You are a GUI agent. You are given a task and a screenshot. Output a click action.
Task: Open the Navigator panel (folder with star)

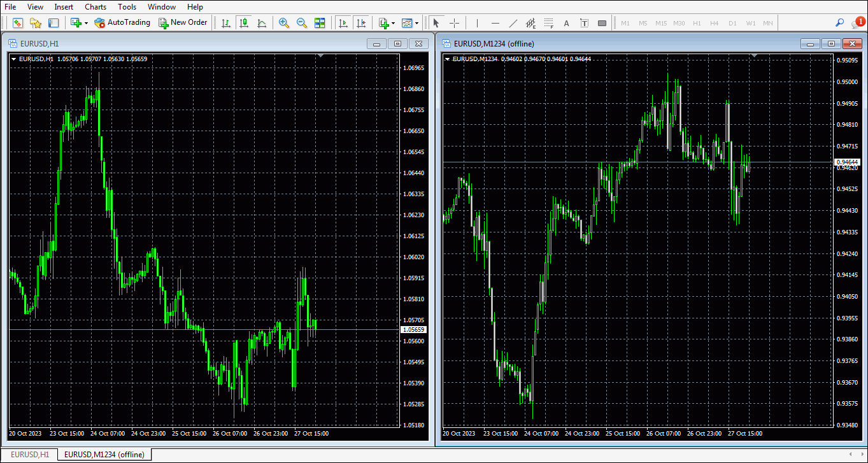36,23
